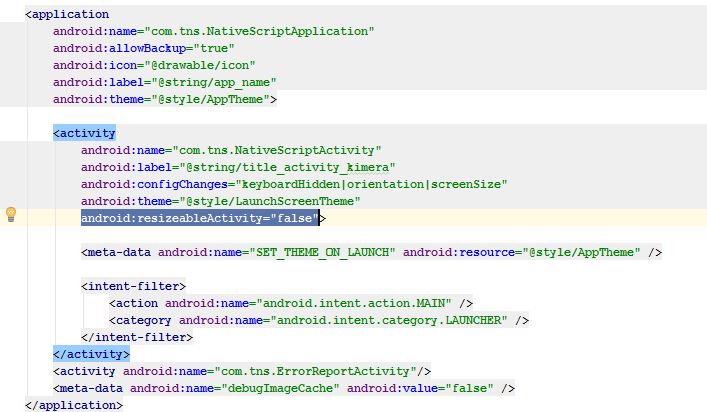Click "SET_THEME_ON_LAUNCH" meta-data name
This screenshot has width=707, height=412.
322,252
